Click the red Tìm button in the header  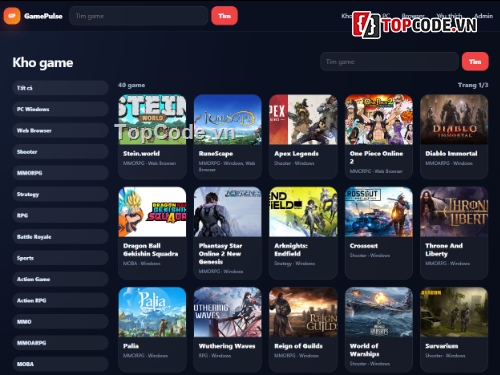[x=224, y=16]
